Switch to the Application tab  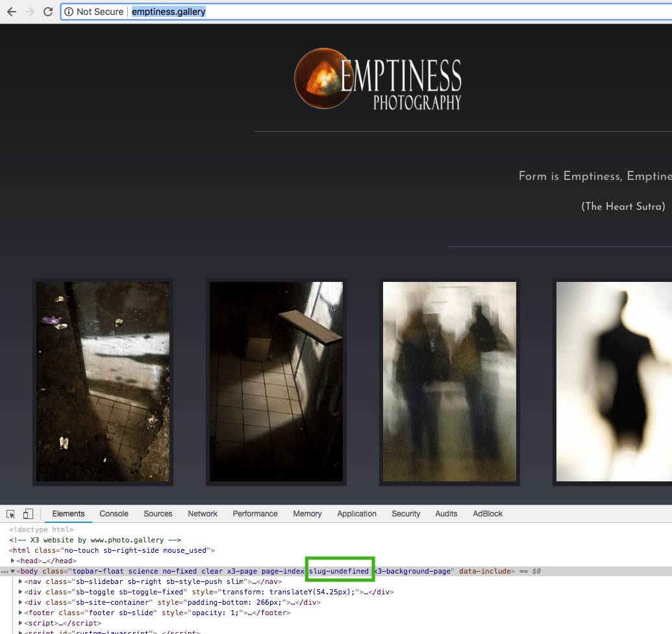click(356, 514)
